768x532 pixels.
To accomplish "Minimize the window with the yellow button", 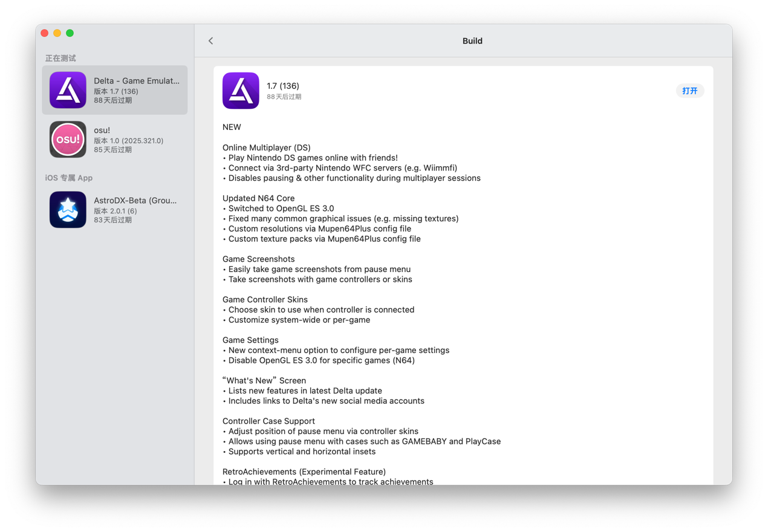I will (57, 33).
